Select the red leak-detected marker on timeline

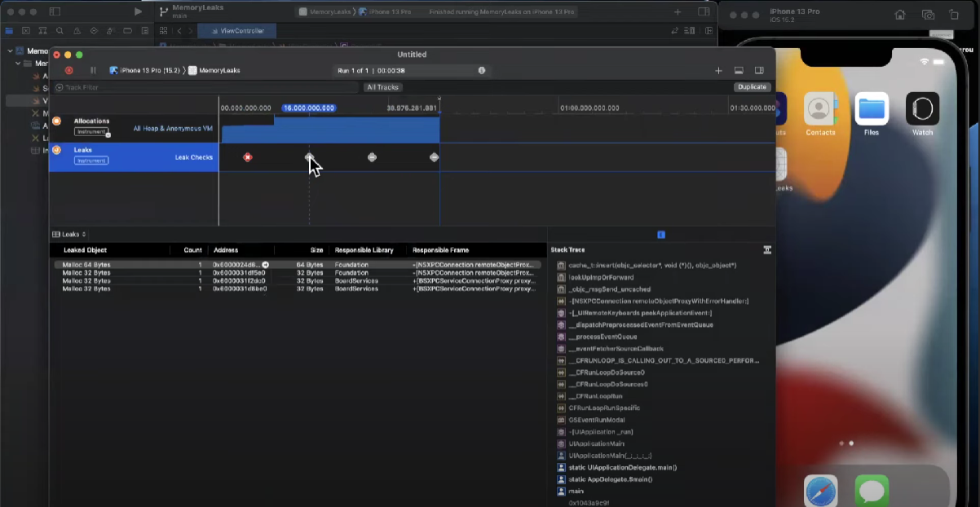(248, 157)
